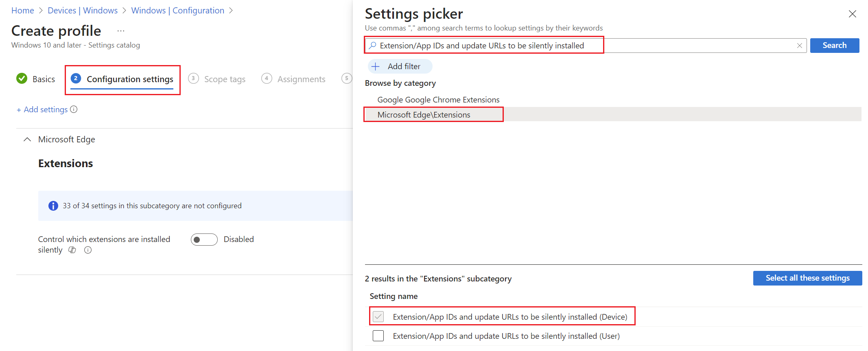Click the info icon beside Add settings
The image size is (868, 351).
pos(74,109)
